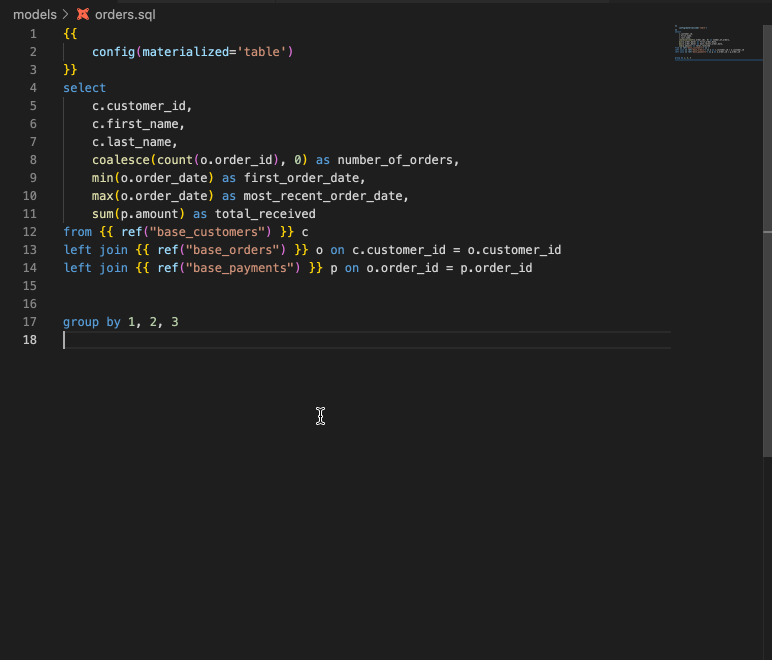Click 'c.customer_id,' on line 5

(142, 106)
